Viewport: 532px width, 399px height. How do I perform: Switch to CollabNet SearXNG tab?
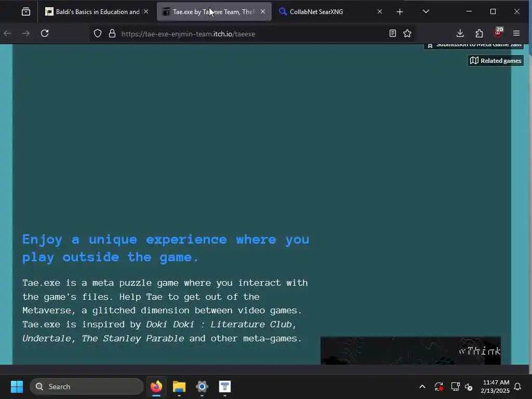[331, 12]
